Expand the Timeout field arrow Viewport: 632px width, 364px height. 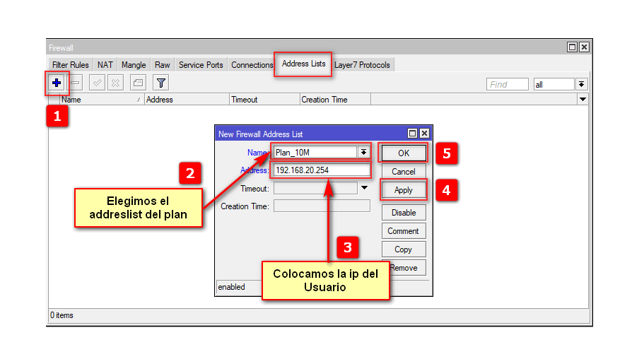364,189
